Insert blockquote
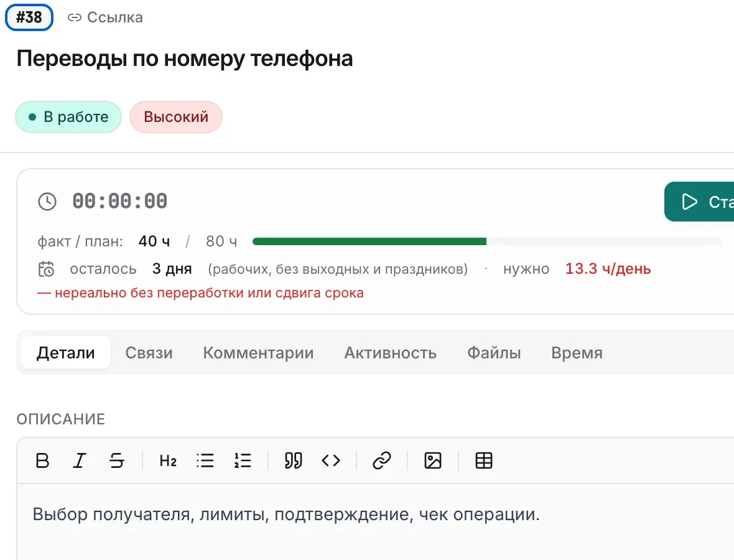 pyautogui.click(x=294, y=460)
